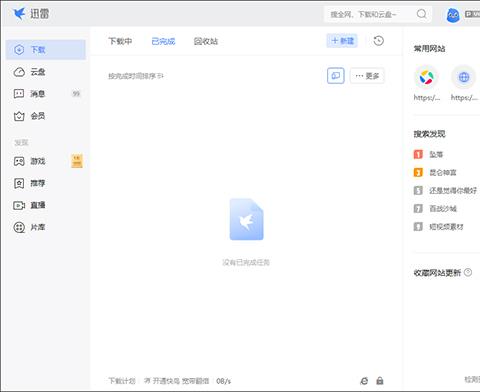Change the 按完成时间排序 sort order
Screen dimensions: 480x392
coord(136,76)
